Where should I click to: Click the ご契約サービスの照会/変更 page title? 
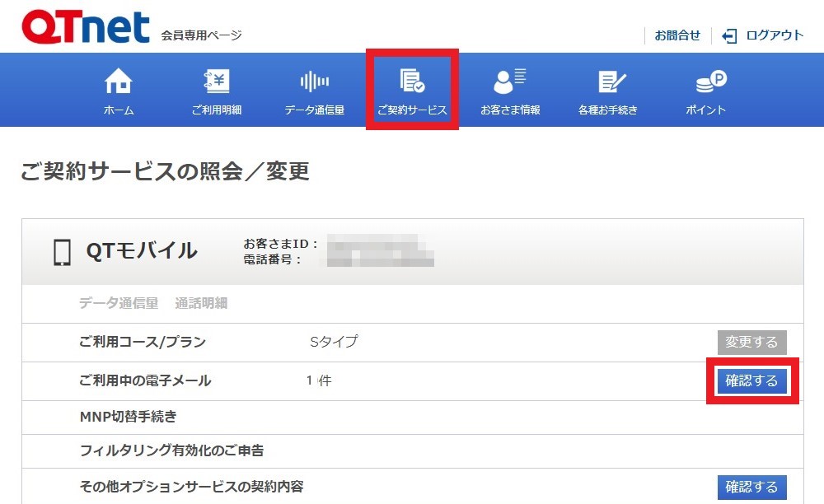pyautogui.click(x=165, y=171)
